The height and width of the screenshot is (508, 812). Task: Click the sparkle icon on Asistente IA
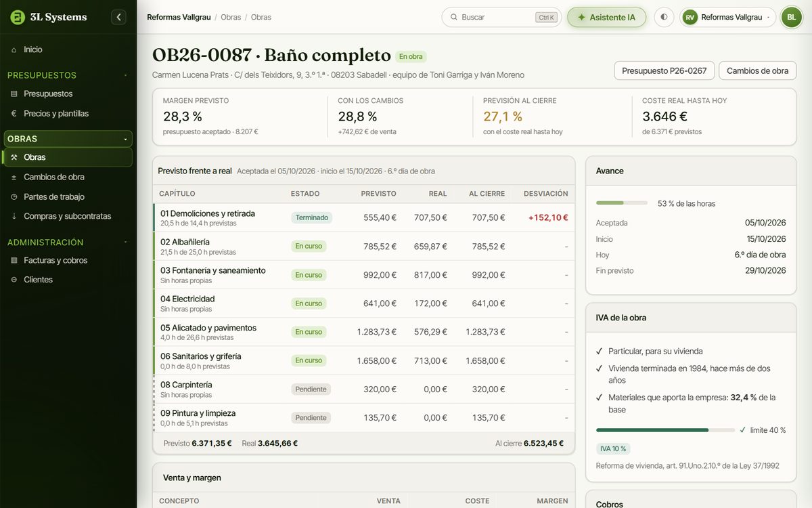tap(581, 17)
